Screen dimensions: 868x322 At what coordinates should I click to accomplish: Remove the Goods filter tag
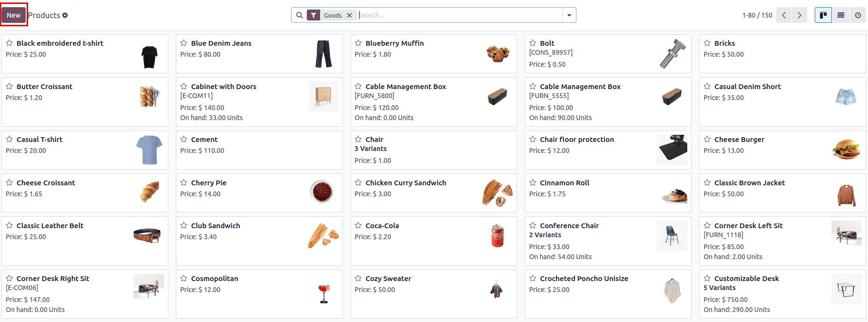click(350, 15)
